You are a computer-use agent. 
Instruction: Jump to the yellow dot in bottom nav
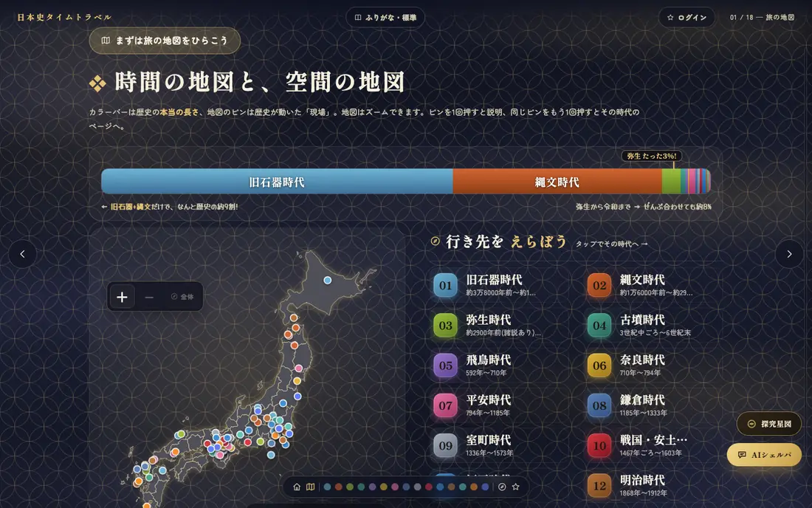[384, 487]
